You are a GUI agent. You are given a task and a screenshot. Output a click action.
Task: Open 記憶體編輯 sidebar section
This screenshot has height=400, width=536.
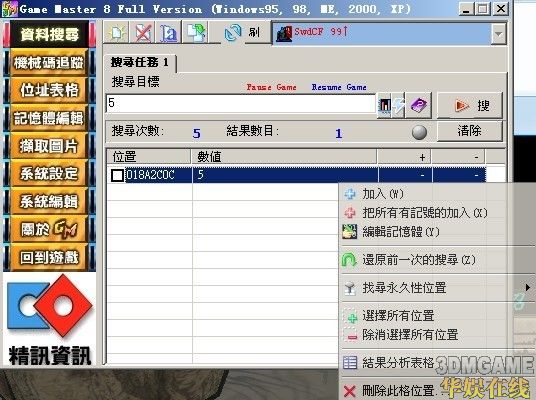pyautogui.click(x=49, y=118)
